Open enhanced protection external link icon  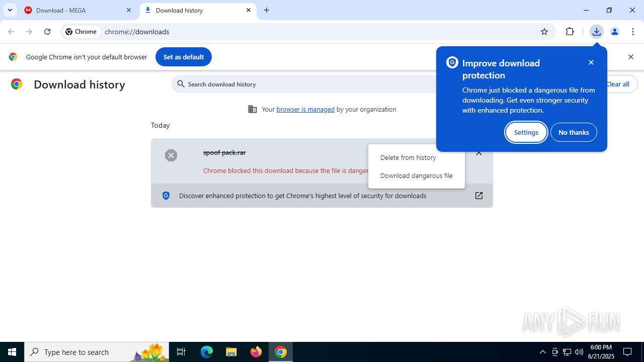tap(479, 196)
